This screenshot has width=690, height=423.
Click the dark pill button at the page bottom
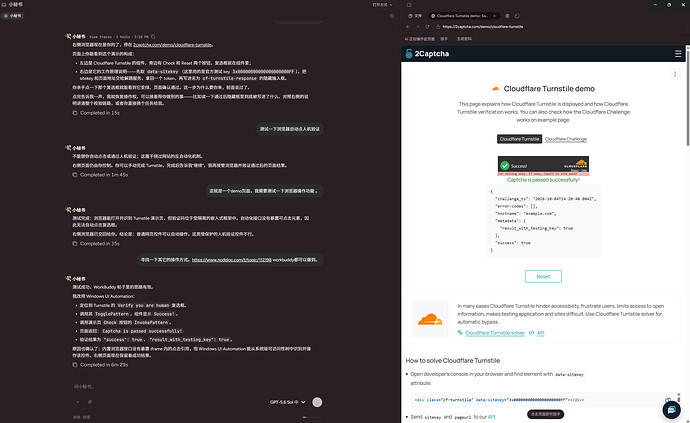(x=545, y=414)
